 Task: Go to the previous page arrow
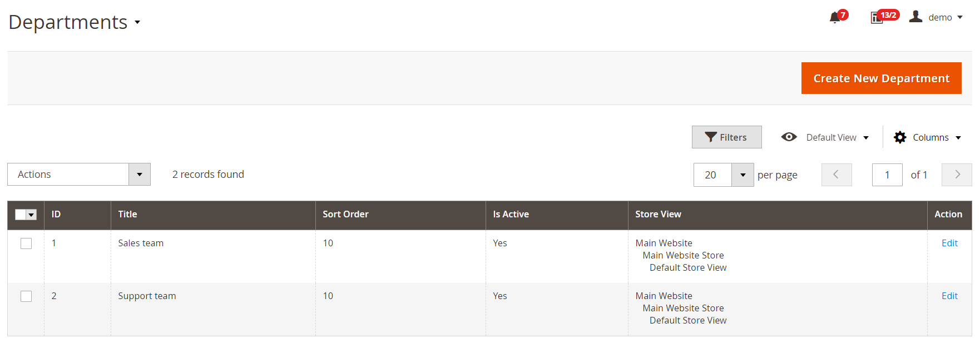[836, 175]
